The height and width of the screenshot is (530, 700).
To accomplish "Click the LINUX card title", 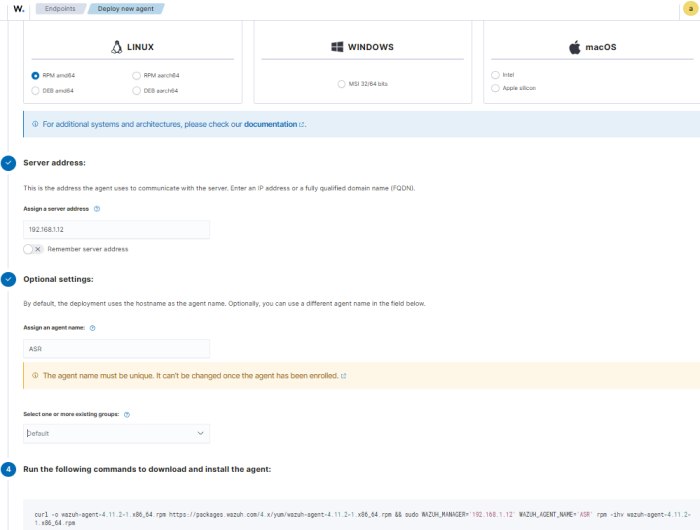I will coord(140,47).
